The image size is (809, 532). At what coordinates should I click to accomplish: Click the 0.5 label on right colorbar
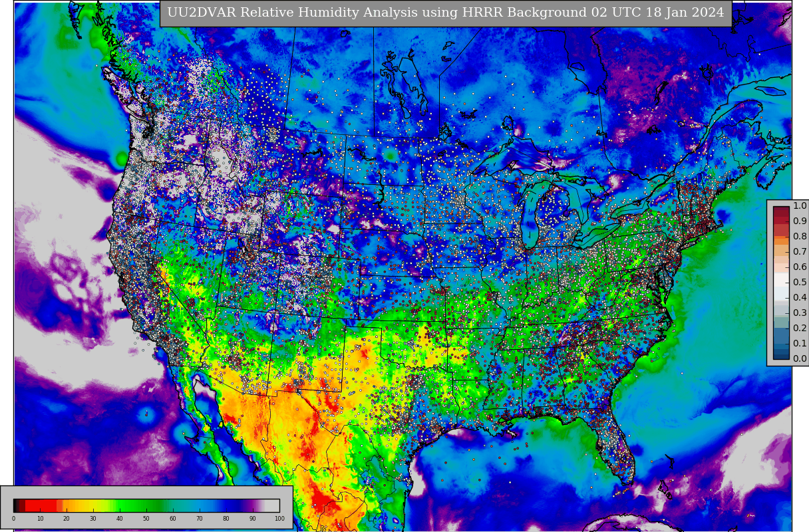[x=800, y=282]
